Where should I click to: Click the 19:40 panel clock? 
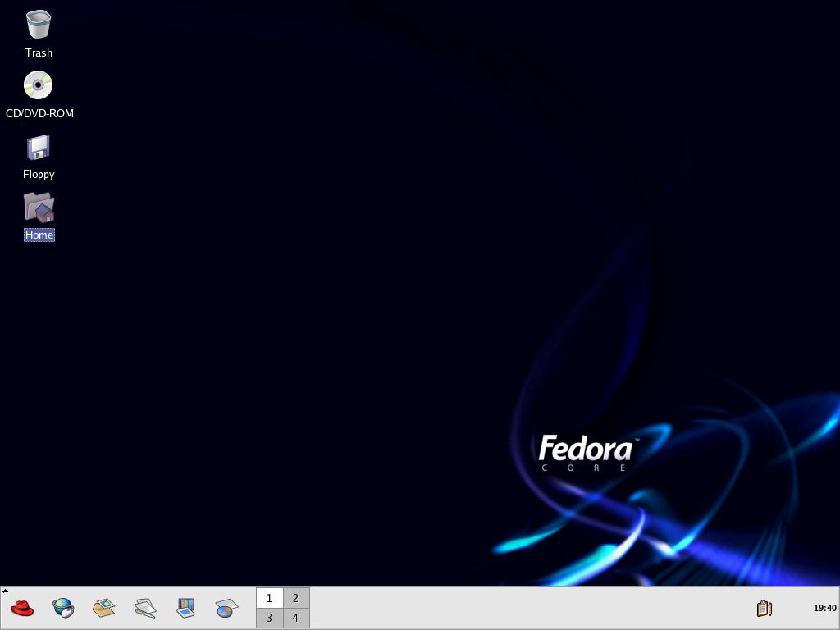[824, 608]
